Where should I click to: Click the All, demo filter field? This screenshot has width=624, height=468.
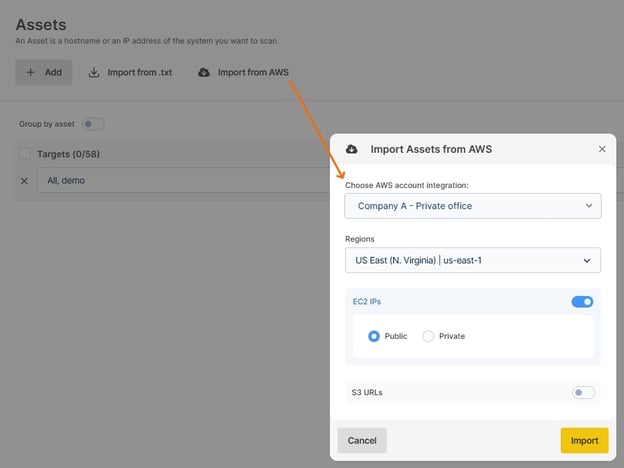[180, 180]
